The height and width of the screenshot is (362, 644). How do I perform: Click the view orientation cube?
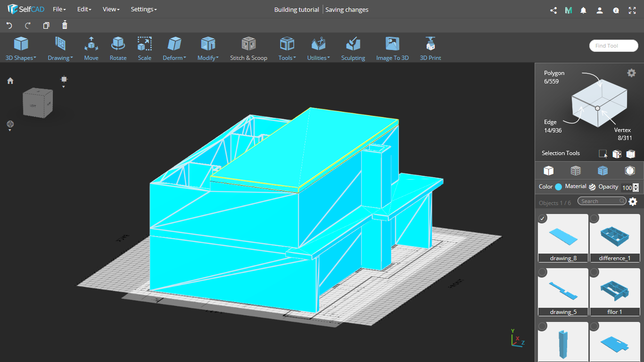tap(38, 102)
